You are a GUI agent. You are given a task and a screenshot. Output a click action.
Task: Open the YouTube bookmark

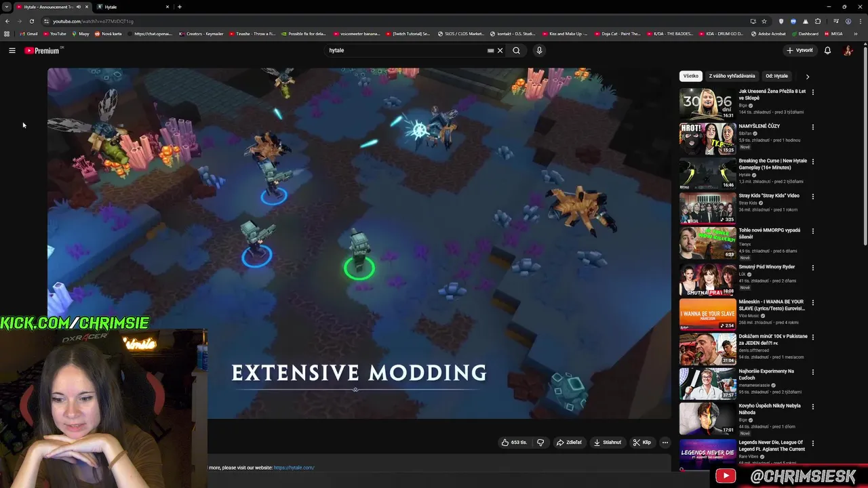coord(54,34)
